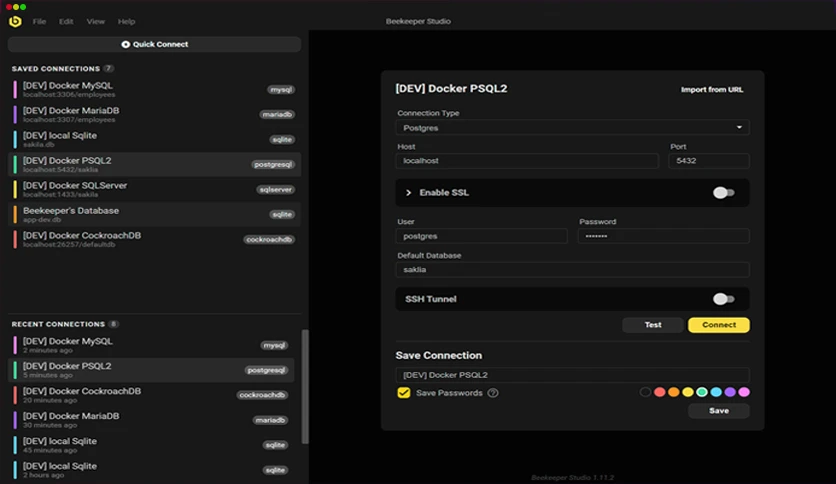Click the SAVED CONNECTIONS heading
The height and width of the screenshot is (484, 836).
tap(55, 69)
